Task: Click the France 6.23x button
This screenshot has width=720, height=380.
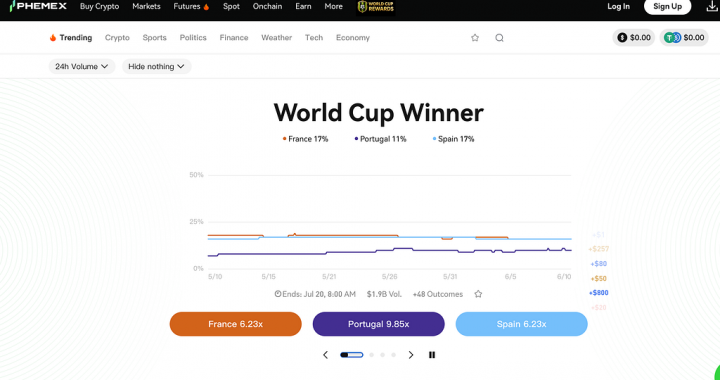Action: tap(236, 324)
